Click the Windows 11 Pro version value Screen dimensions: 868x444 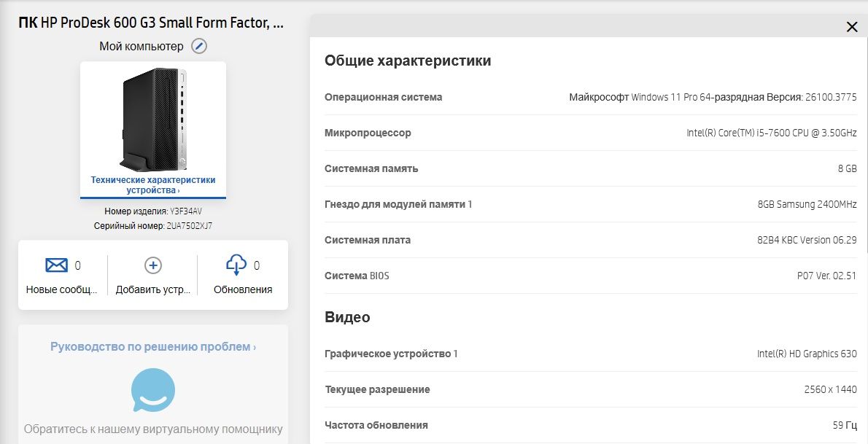coord(713,97)
